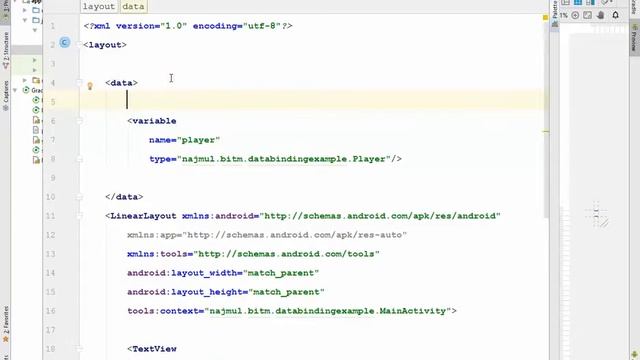Screen dimensions: 640x360
Task: Click line number 17 in the gutter
Action: pyautogui.click(x=50, y=330)
